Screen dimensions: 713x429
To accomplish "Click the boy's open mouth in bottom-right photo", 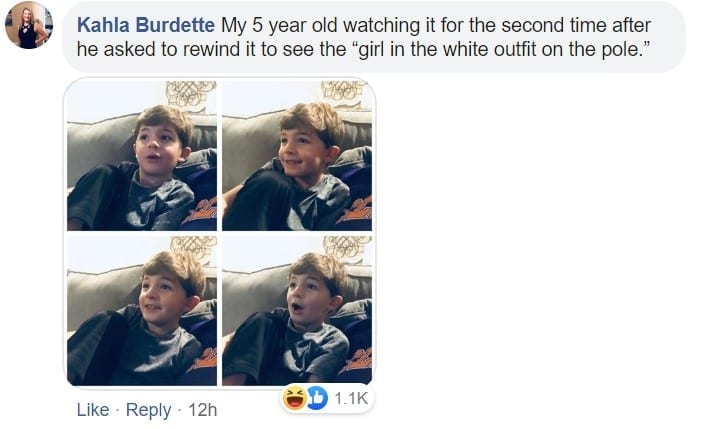I will [x=297, y=308].
